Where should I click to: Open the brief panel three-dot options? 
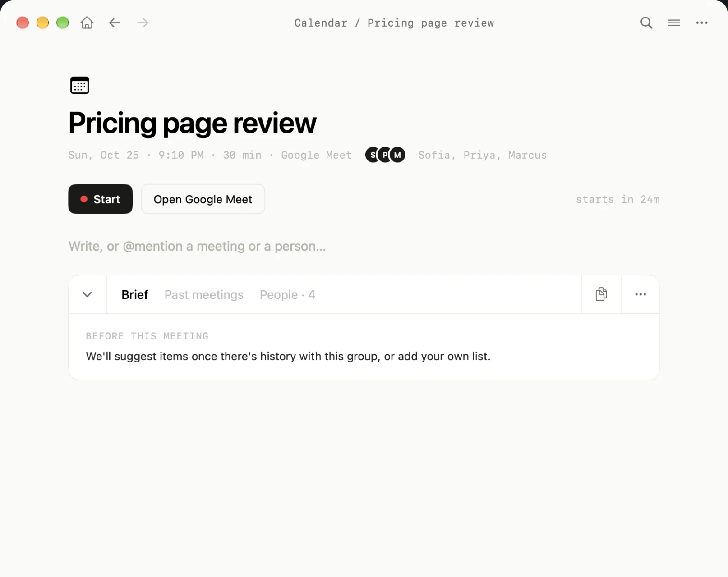tap(640, 294)
